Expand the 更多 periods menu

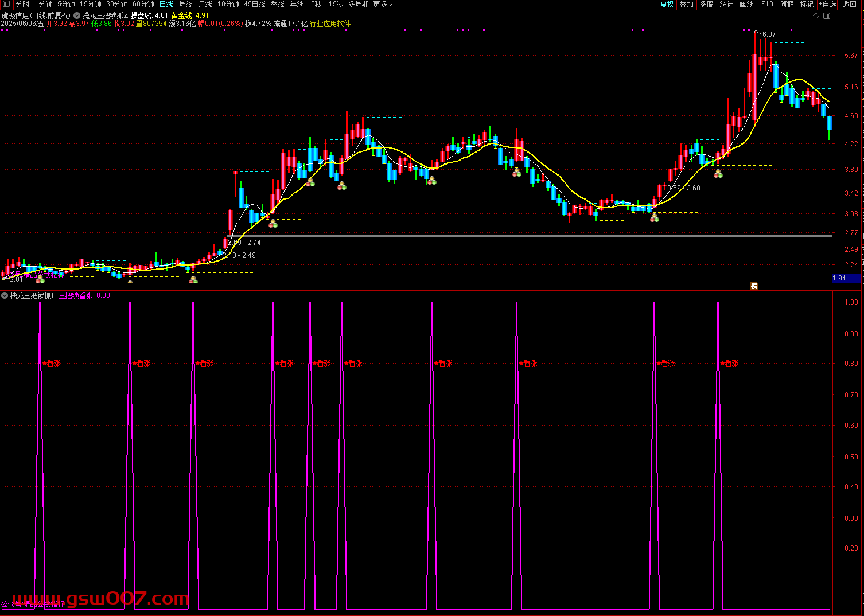click(383, 4)
